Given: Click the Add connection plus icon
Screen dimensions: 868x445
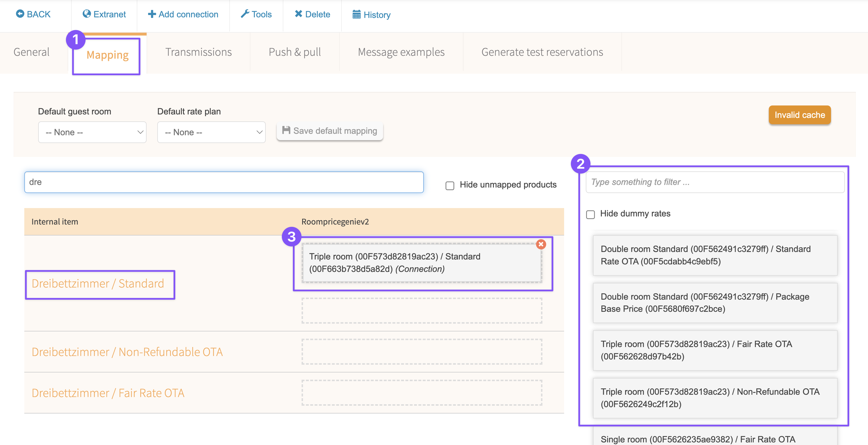Looking at the screenshot, I should click(x=152, y=14).
